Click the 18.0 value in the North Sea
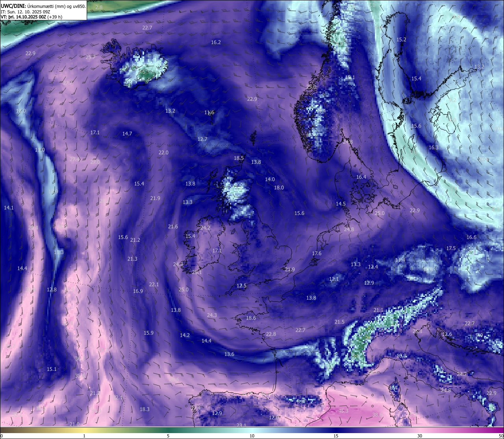504x439 pixels. tap(279, 188)
